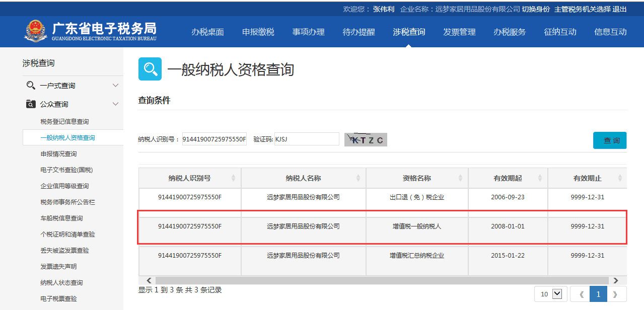Click the Guangdong tax bureau emblem logo
Image resolution: width=644 pixels, height=310 pixels.
[35, 31]
